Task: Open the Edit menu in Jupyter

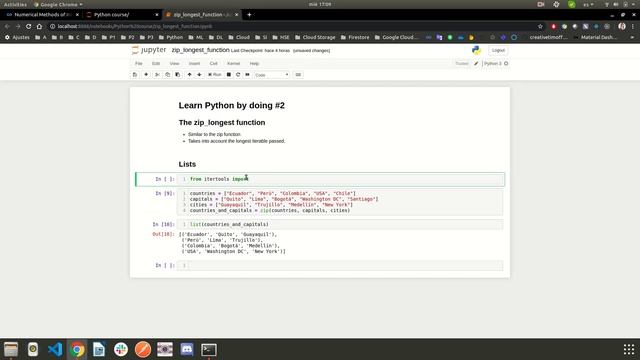Action: [x=156, y=64]
